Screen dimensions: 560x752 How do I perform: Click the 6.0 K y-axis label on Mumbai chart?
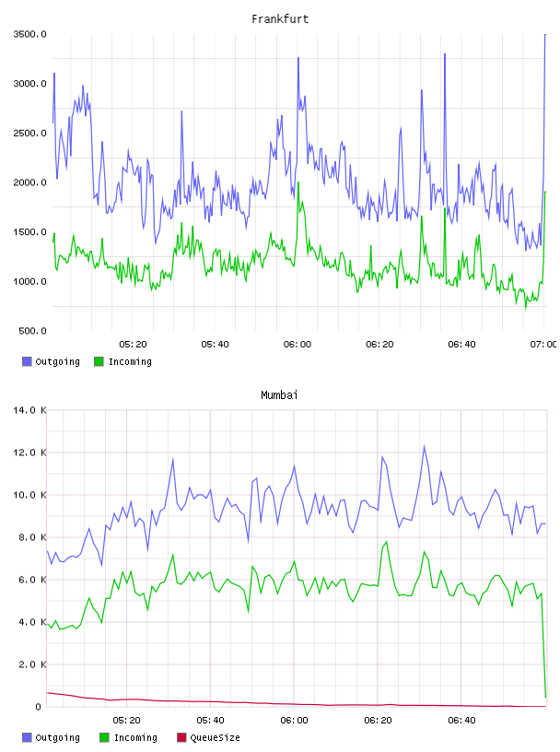(32, 580)
